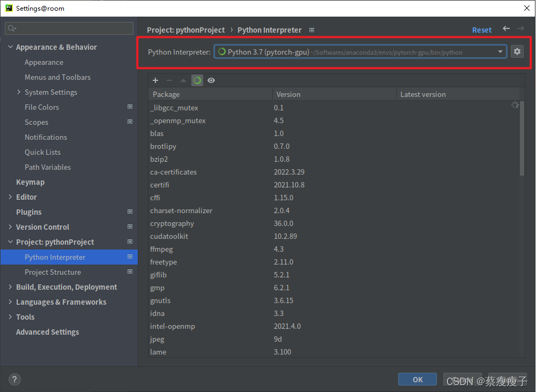Viewport: 536px width, 392px height.
Task: Open Advanced Settings page
Action: (48, 332)
